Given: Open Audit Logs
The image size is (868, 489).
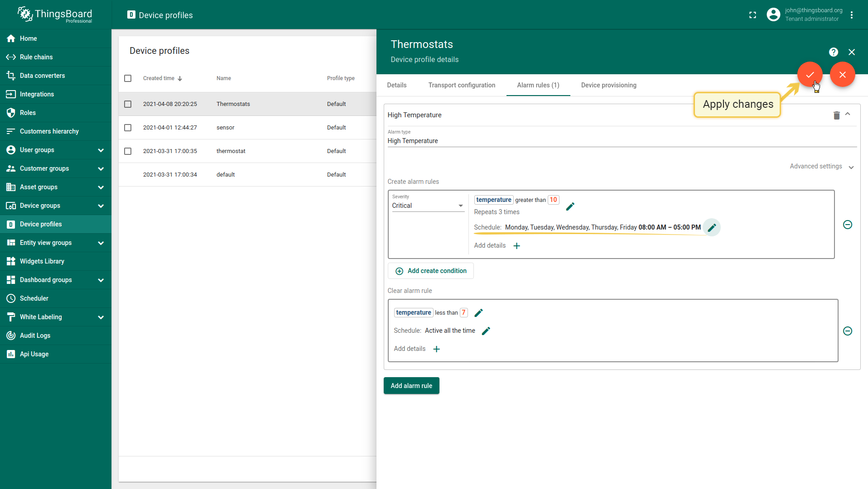Looking at the screenshot, I should point(55,336).
